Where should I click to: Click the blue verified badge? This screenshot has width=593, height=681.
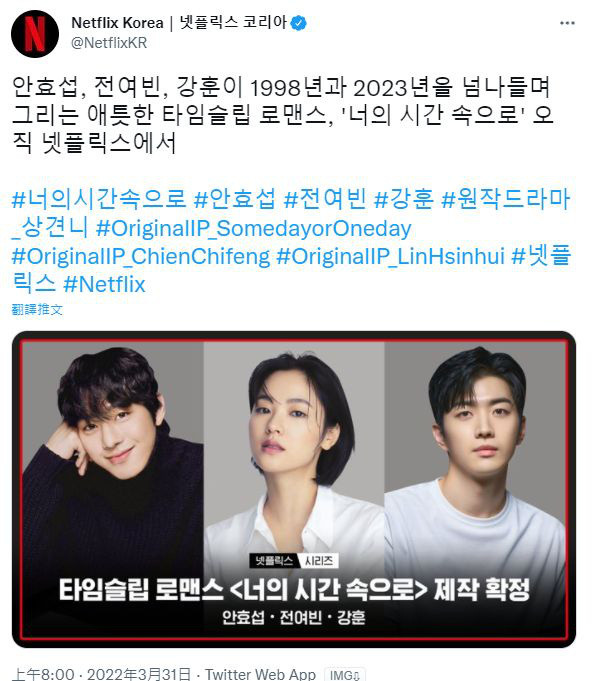(x=298, y=23)
